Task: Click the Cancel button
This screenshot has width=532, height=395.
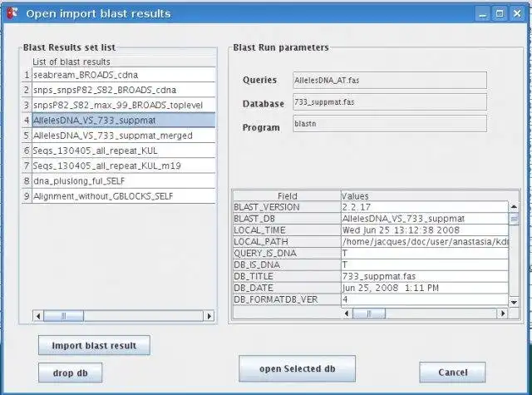Action: (452, 373)
